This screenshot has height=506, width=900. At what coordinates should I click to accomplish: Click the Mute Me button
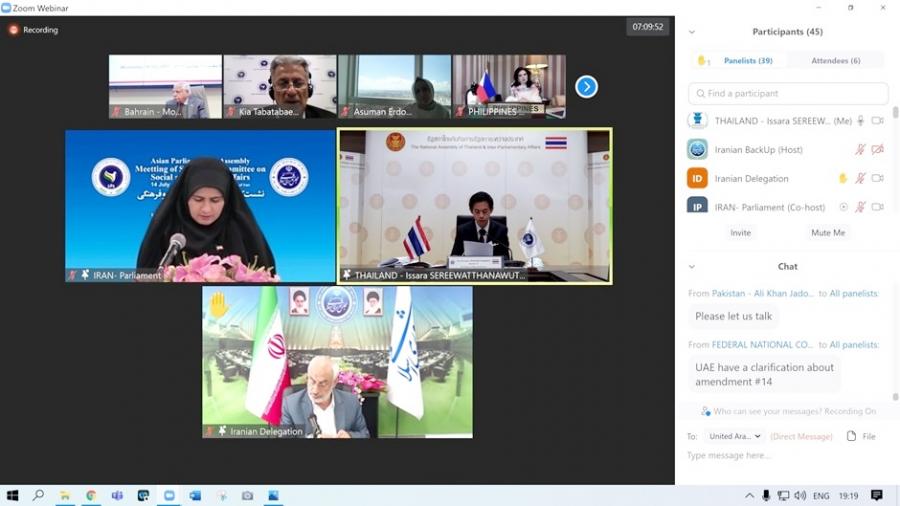(827, 232)
